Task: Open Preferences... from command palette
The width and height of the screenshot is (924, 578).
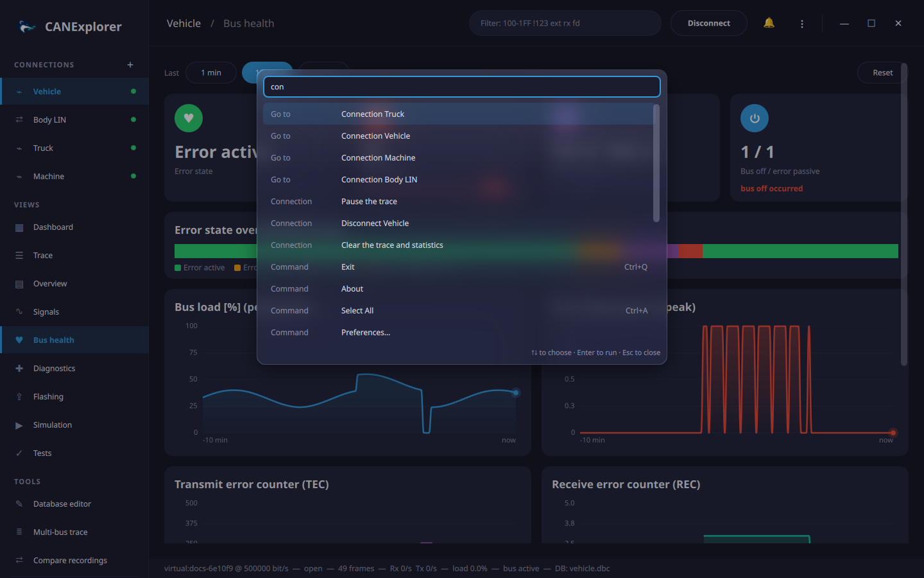Action: [x=458, y=333]
